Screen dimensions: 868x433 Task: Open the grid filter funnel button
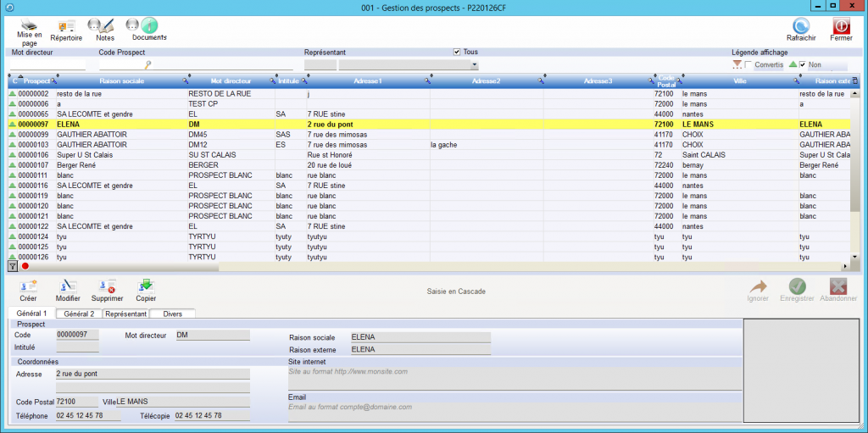(13, 266)
